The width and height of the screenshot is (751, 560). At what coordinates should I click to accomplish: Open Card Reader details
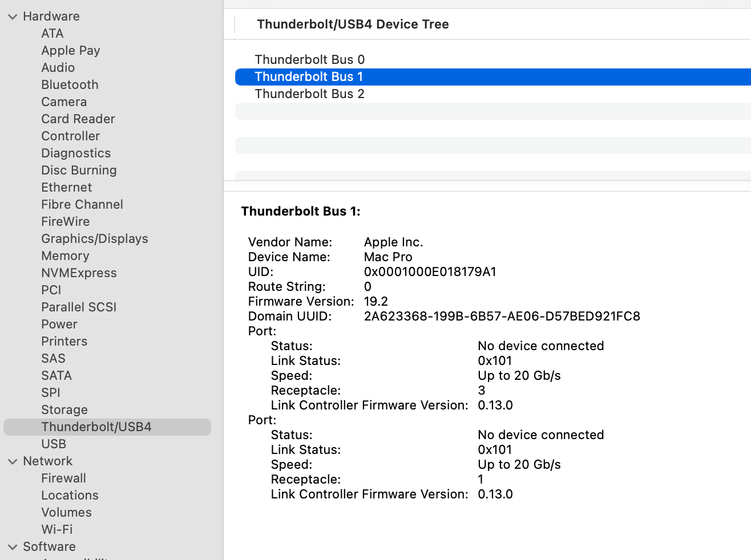click(78, 119)
